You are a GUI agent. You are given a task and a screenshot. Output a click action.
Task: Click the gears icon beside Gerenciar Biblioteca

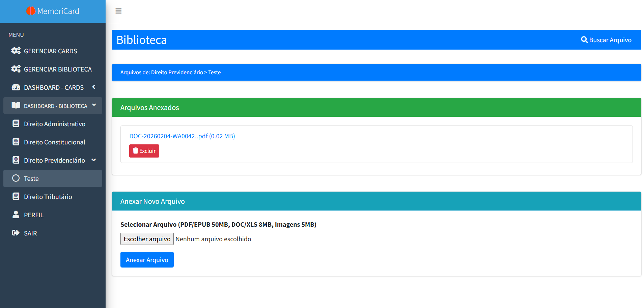[x=16, y=69]
